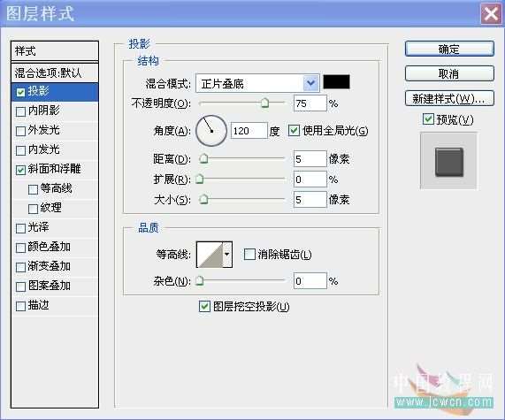Open the 光泽 settings row
505x420 pixels.
click(55, 228)
